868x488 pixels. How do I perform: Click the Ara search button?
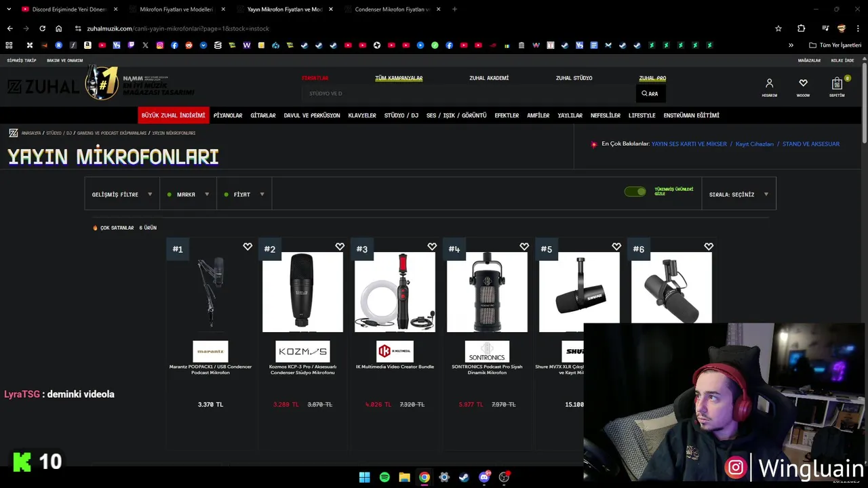click(x=650, y=94)
